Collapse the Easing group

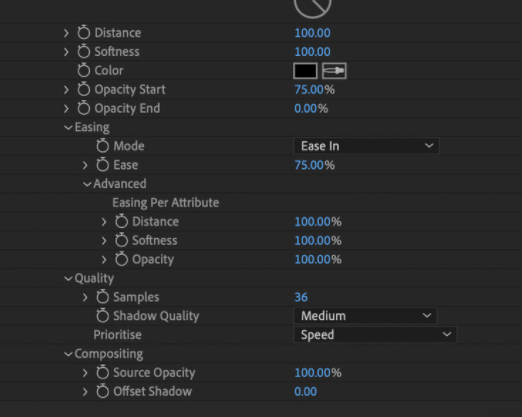[68, 127]
